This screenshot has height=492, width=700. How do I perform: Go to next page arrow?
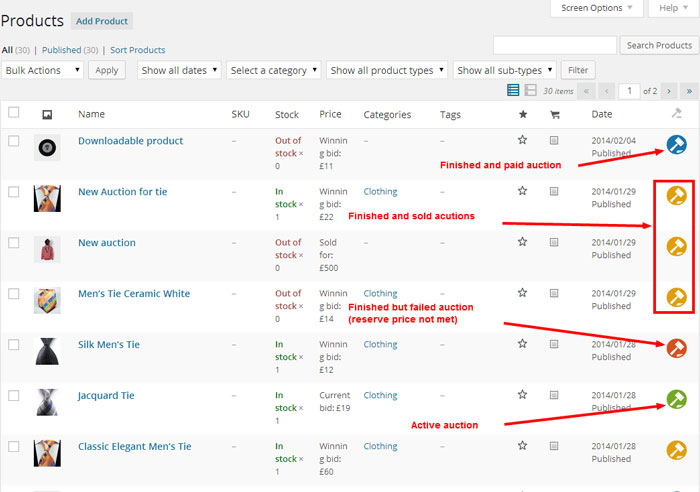(669, 91)
